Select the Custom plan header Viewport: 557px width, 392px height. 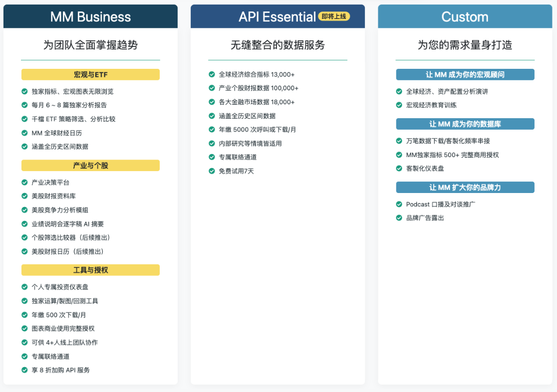click(465, 17)
